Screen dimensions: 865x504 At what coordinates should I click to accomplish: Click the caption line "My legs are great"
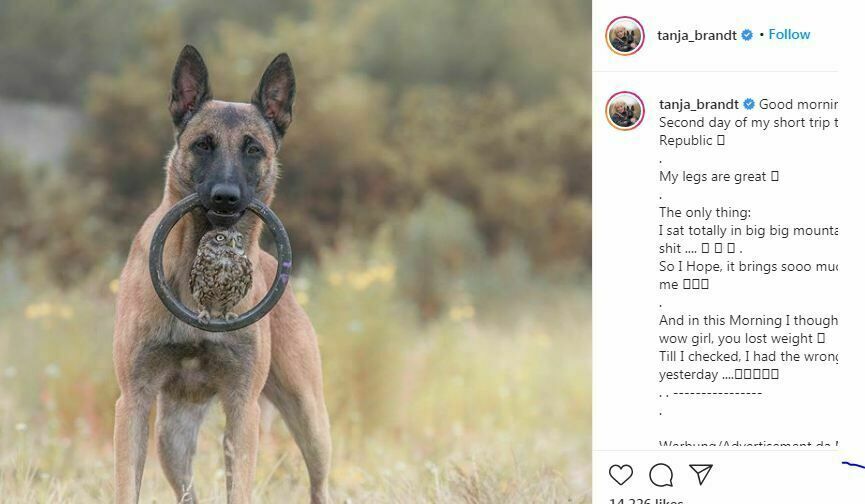[718, 176]
